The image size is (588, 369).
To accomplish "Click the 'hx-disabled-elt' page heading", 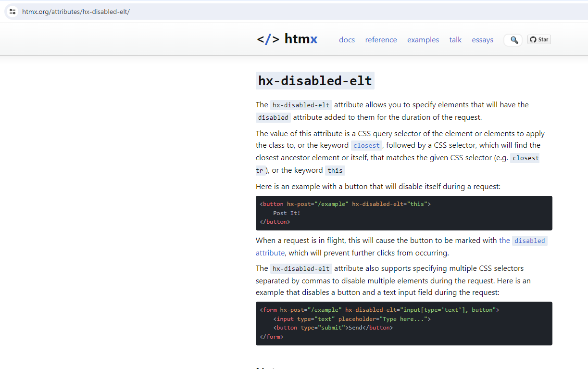I will 315,81.
